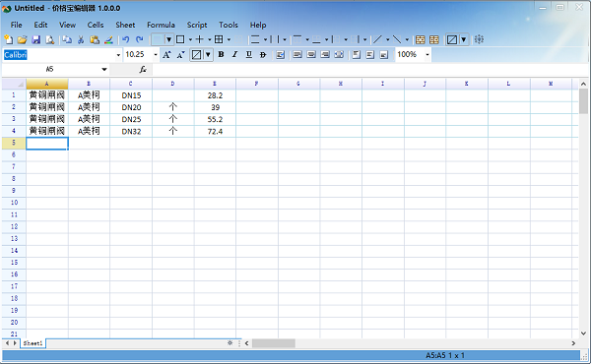
Task: Open the outside border style dropdown arrow
Action: pos(190,39)
